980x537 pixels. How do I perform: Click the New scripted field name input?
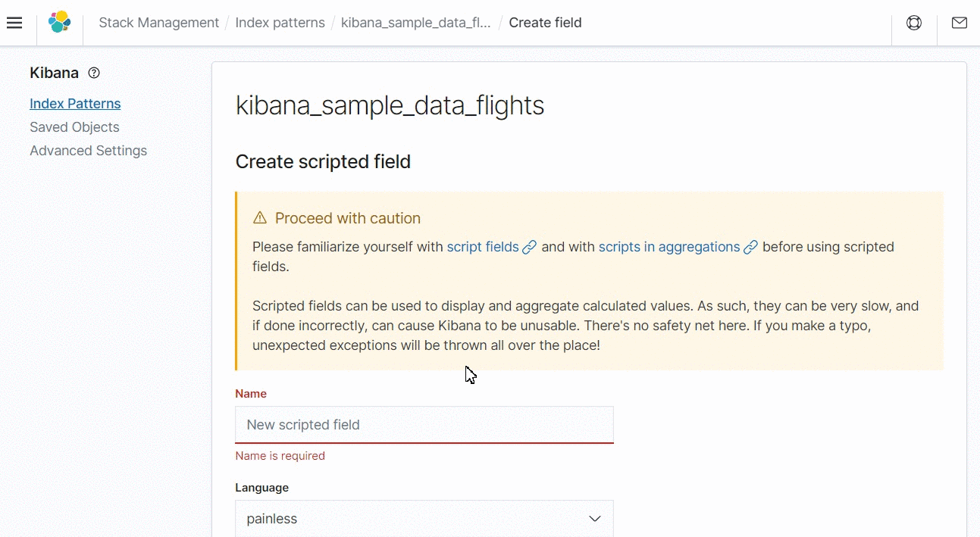[x=424, y=425]
